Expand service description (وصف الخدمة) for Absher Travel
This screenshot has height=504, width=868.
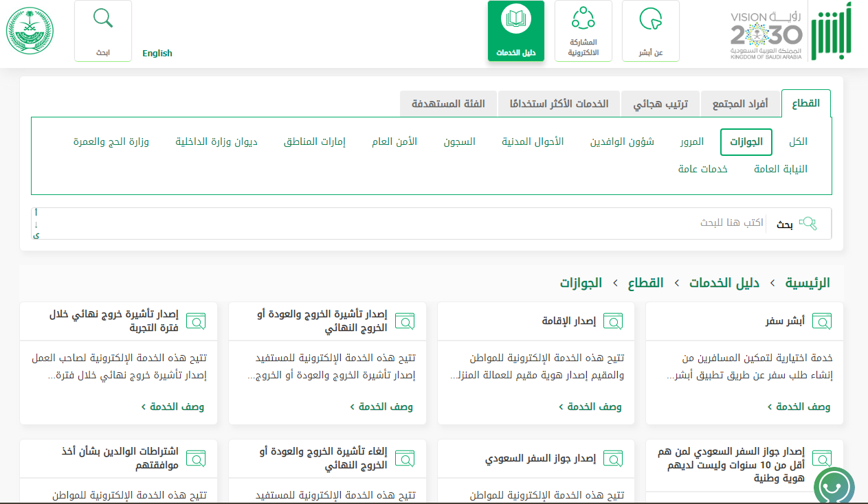point(799,406)
